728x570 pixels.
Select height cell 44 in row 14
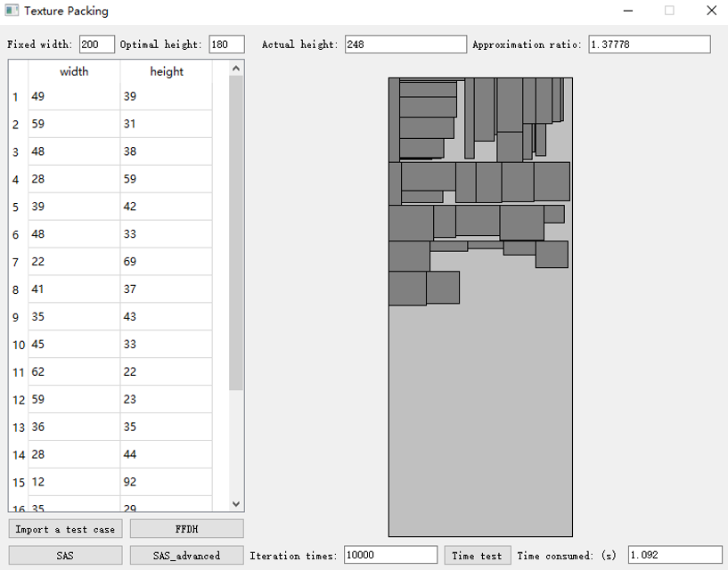[x=167, y=454]
